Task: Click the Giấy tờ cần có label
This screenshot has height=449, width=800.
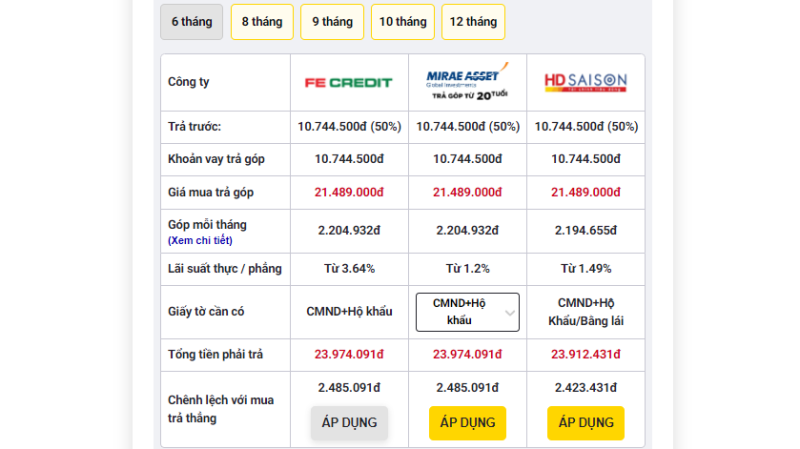Action: tap(206, 312)
